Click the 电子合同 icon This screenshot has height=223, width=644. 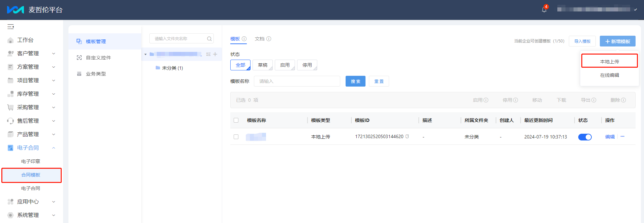pos(10,148)
